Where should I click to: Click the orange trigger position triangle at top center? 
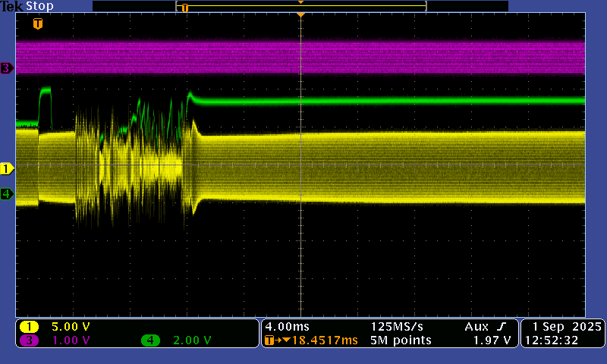[300, 15]
